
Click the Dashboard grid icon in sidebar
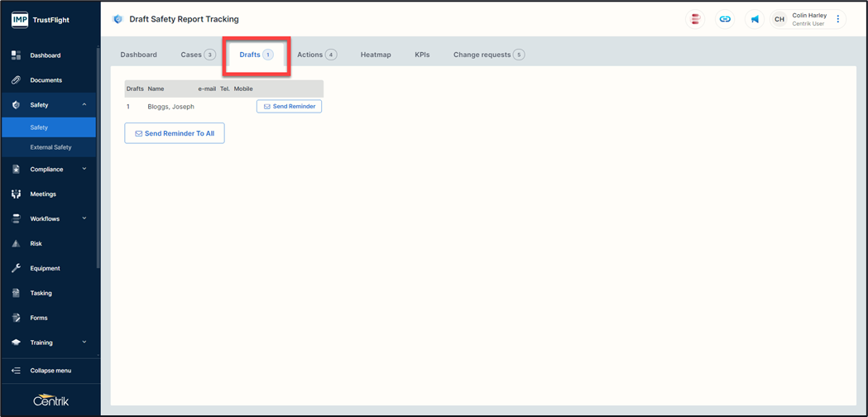click(16, 55)
